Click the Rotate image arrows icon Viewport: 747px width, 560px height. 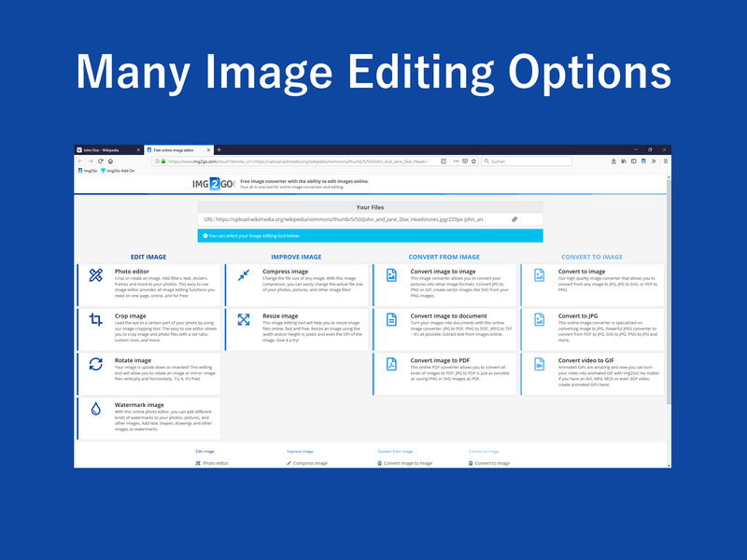coord(96,364)
